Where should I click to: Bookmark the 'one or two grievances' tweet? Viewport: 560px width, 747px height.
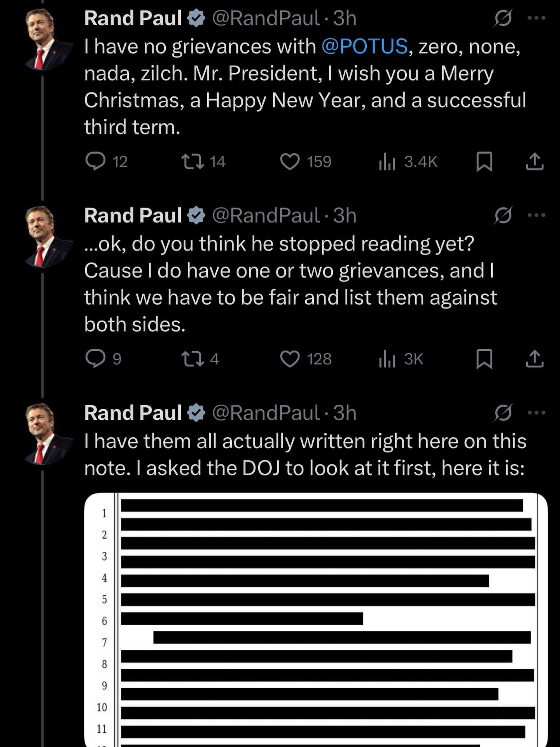coord(485,359)
